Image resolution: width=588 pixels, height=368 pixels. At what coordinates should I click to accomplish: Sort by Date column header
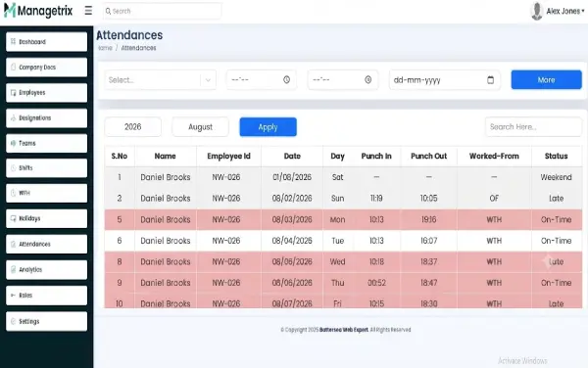pos(292,157)
